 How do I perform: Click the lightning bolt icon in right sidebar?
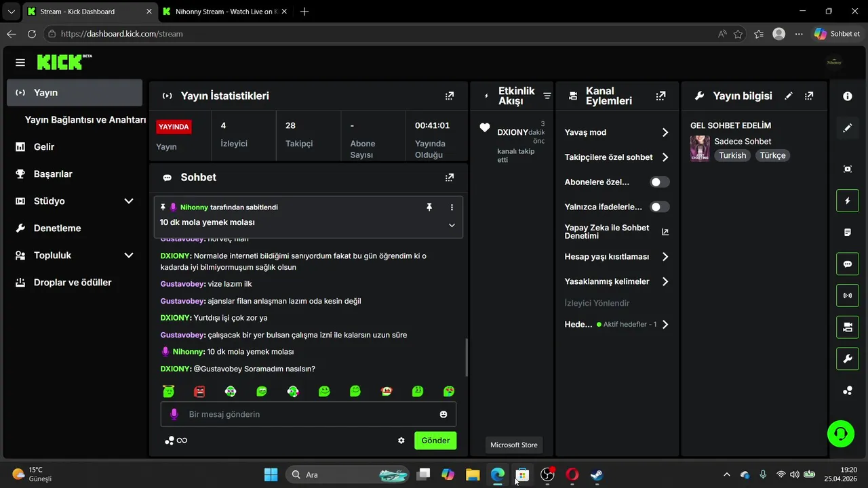point(848,201)
